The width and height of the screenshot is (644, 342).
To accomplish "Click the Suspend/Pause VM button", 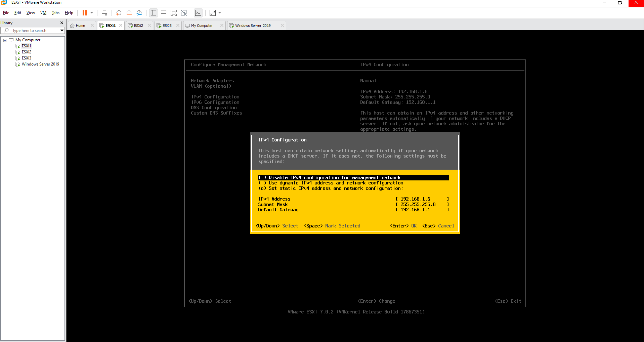I will click(x=85, y=13).
